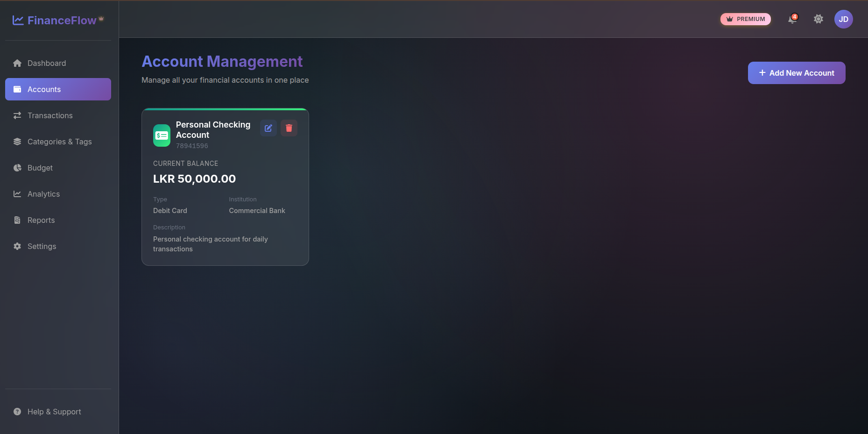
Task: Open Settings from the sidebar
Action: (x=42, y=246)
